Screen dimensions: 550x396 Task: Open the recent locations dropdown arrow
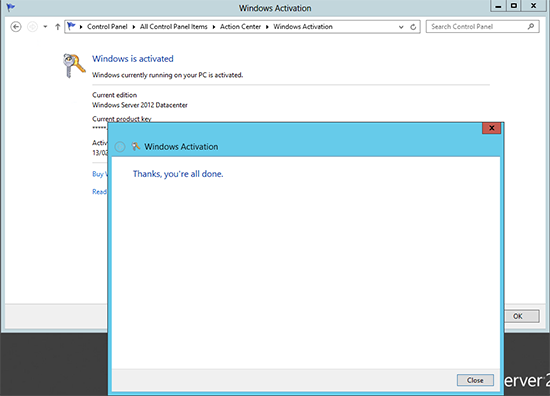(x=45, y=27)
